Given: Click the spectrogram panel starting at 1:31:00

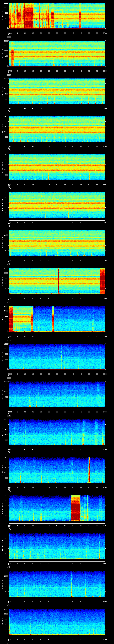Looking at the screenshot, I should click(x=57, y=205).
